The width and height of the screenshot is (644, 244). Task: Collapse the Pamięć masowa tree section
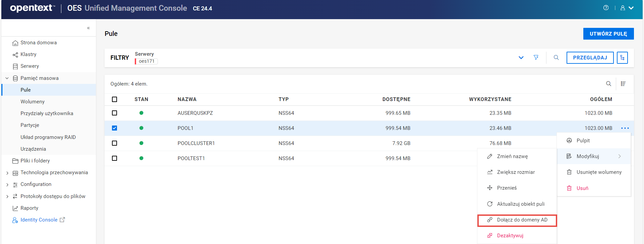click(7, 78)
